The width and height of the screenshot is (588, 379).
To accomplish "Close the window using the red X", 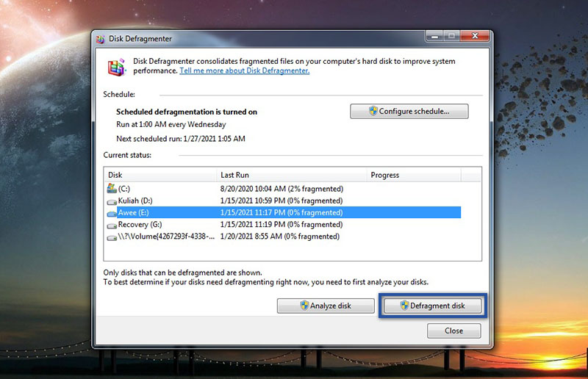I will (474, 36).
